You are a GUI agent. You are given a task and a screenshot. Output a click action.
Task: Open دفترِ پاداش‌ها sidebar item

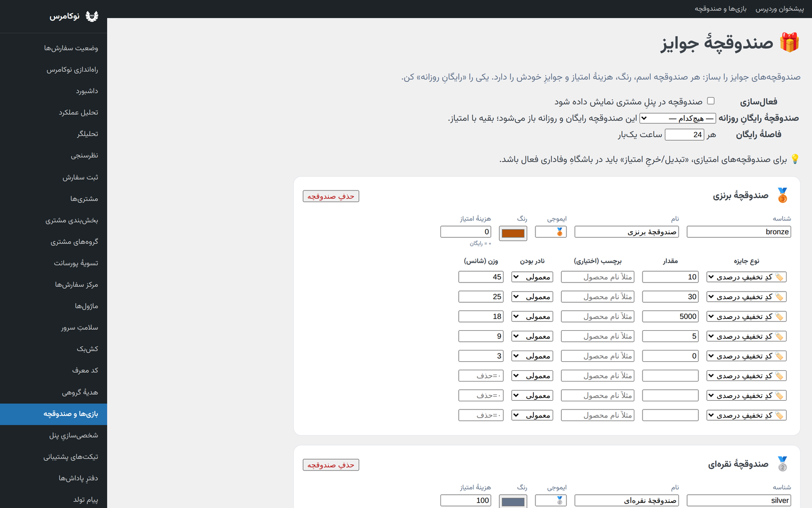[x=53, y=478]
